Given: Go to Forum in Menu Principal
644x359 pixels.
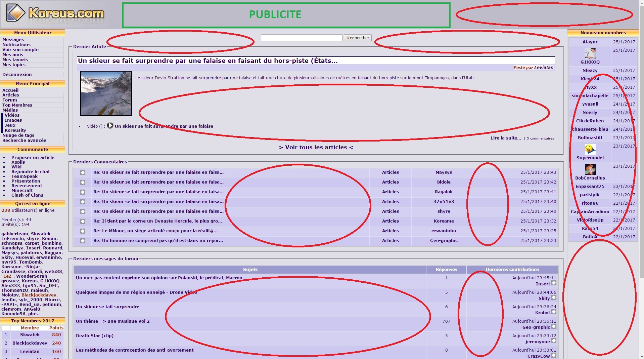Looking at the screenshot, I should click(9, 100).
